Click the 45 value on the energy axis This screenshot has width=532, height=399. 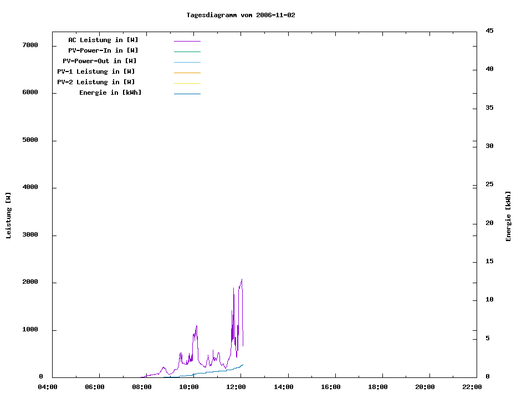pos(489,30)
